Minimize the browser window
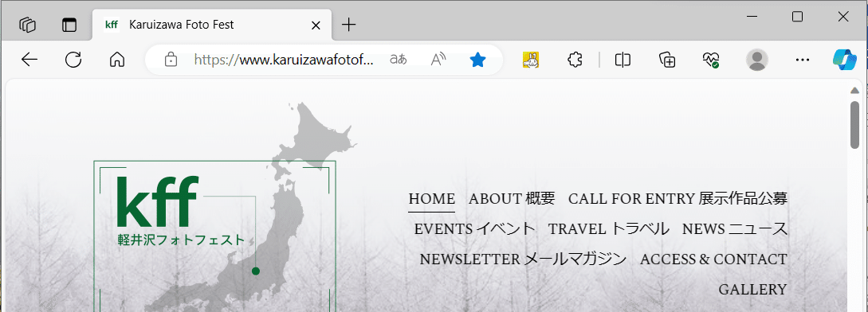 751,17
